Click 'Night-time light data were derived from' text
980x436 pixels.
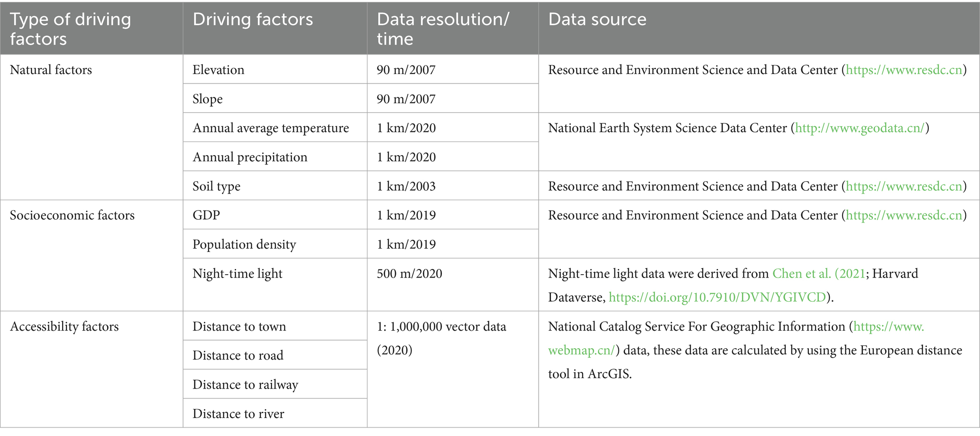click(658, 274)
